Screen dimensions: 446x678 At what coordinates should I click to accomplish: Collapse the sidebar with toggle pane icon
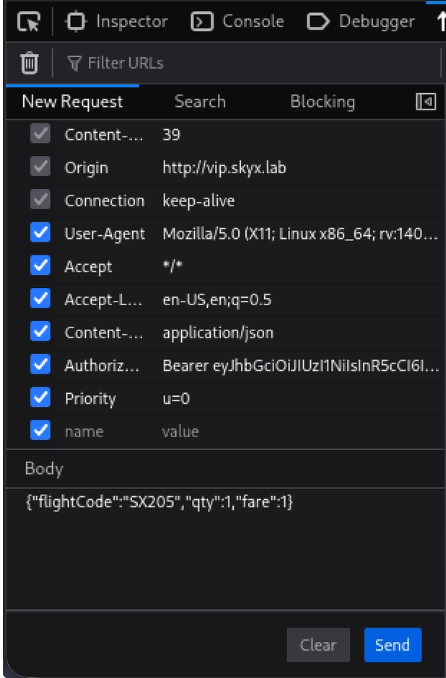[x=426, y=102]
